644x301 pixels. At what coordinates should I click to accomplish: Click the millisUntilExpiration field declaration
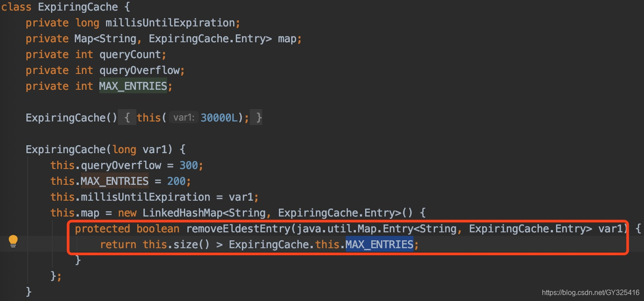point(133,23)
